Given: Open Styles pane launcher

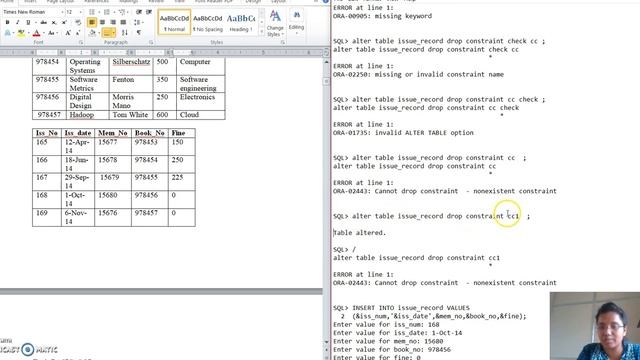Looking at the screenshot, I should coord(282,42).
